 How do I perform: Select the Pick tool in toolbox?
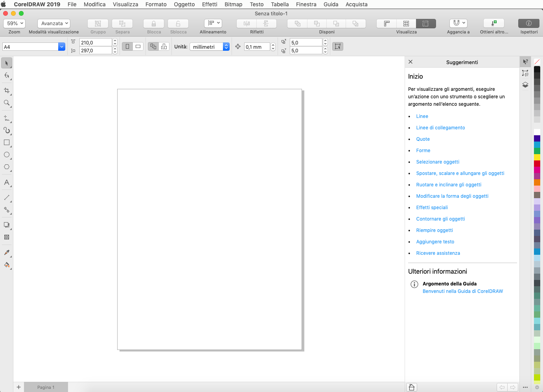7,63
